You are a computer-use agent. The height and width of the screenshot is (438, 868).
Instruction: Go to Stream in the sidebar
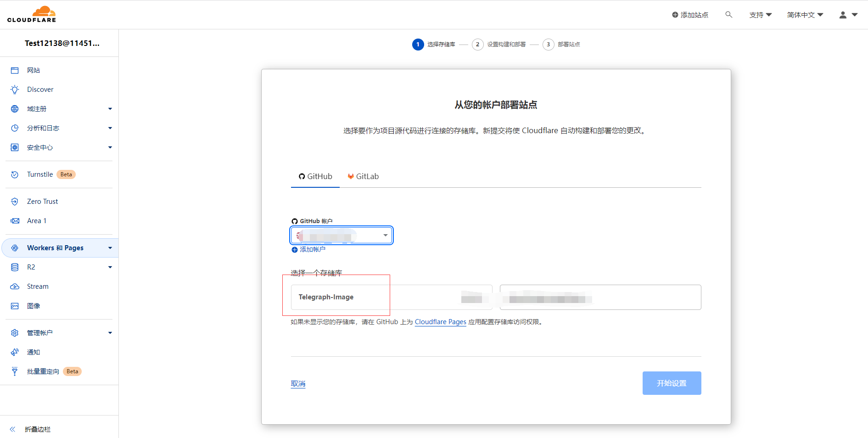tap(38, 286)
